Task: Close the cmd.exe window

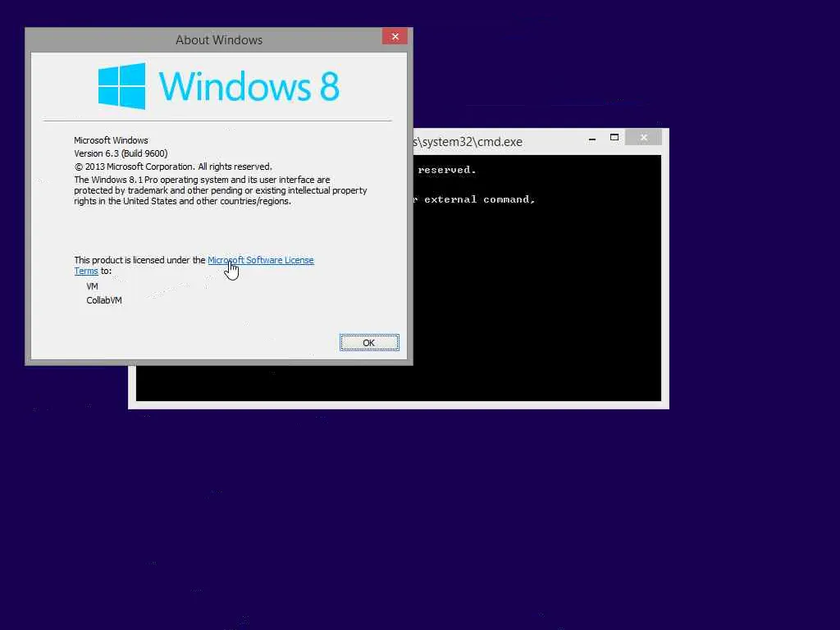Action: pos(643,138)
